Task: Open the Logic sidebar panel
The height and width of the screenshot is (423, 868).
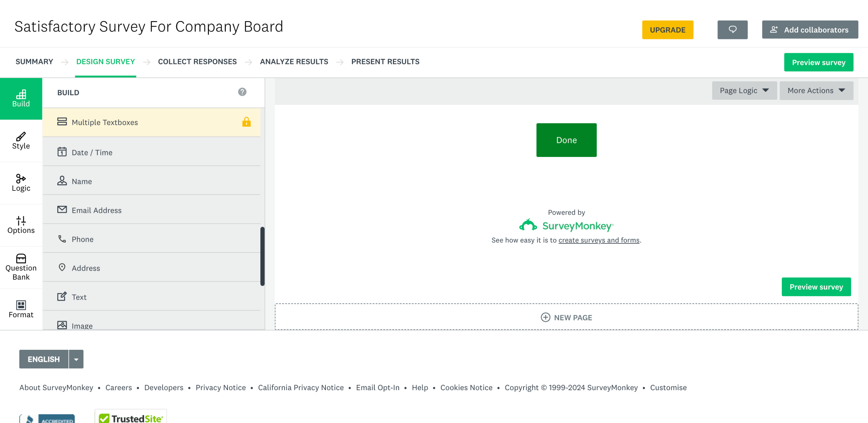Action: tap(21, 183)
